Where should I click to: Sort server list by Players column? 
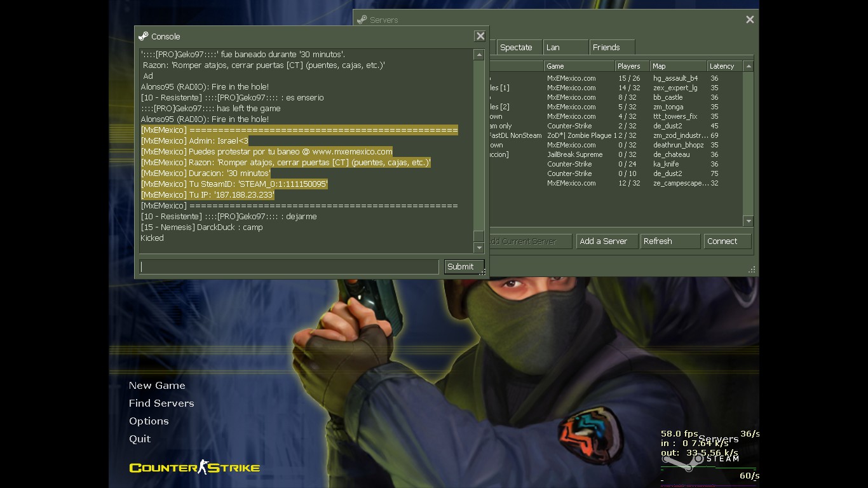coord(632,66)
